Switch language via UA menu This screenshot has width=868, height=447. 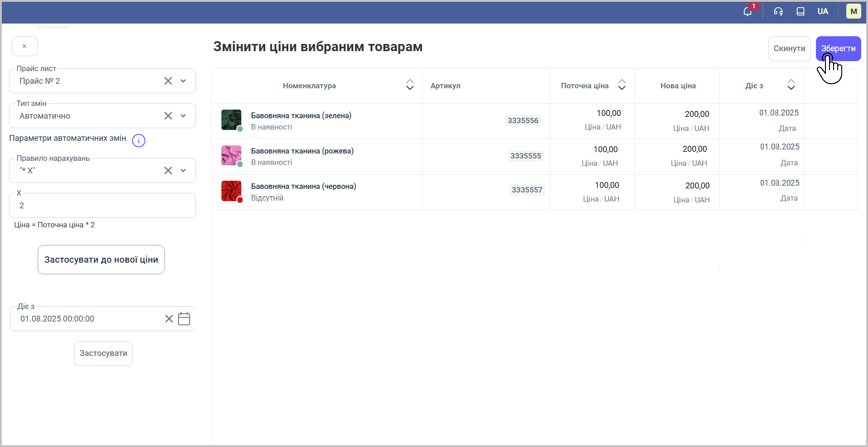tap(823, 12)
